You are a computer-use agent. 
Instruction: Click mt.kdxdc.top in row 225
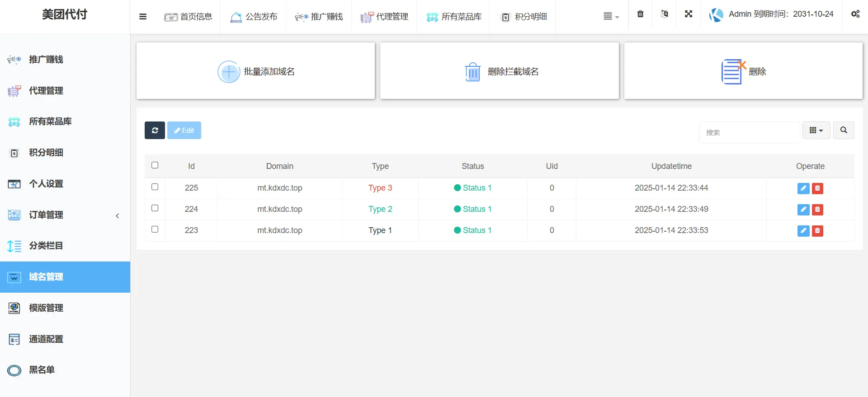[x=280, y=188]
